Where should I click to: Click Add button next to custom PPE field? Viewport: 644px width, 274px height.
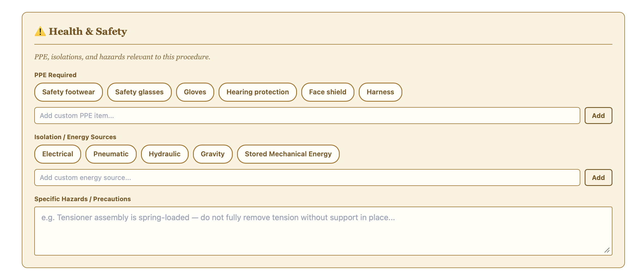[599, 116]
